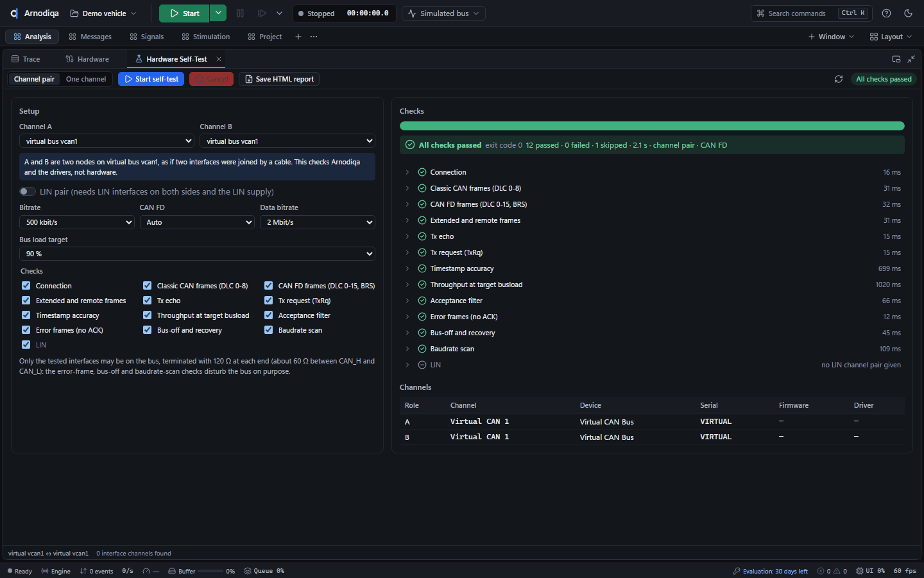Open the Bus load target dropdown
This screenshot has width=924, height=578.
(x=197, y=254)
